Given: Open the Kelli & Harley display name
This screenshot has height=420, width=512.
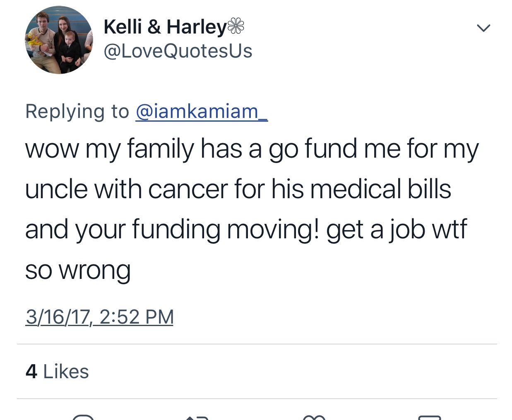Looking at the screenshot, I should pyautogui.click(x=165, y=27).
